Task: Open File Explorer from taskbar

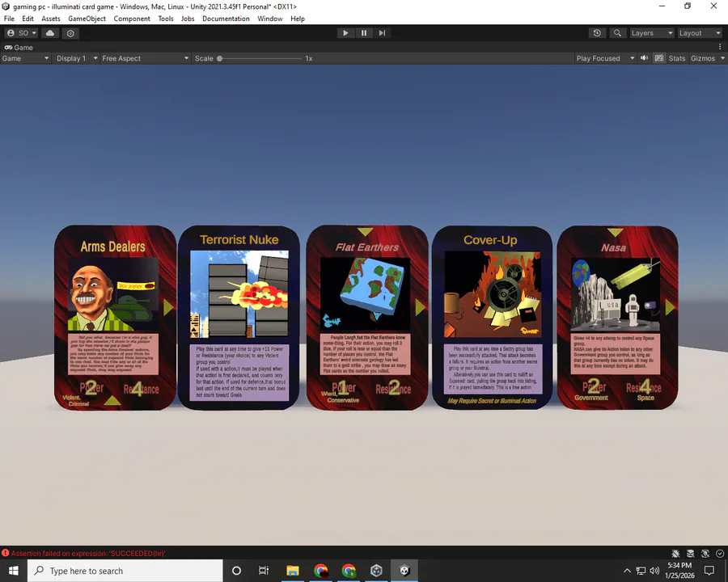Action: [293, 571]
